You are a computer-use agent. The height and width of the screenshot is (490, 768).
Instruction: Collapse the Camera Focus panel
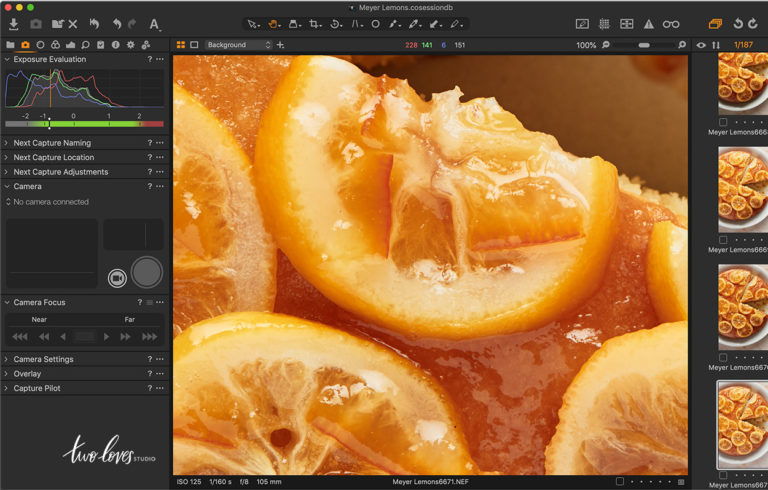pos(7,302)
